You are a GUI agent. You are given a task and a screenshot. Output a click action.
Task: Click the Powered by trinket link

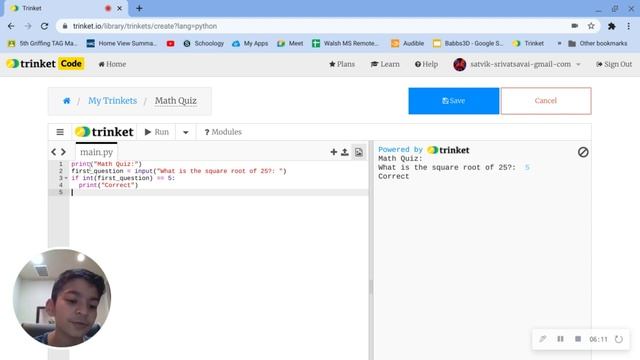pyautogui.click(x=424, y=150)
